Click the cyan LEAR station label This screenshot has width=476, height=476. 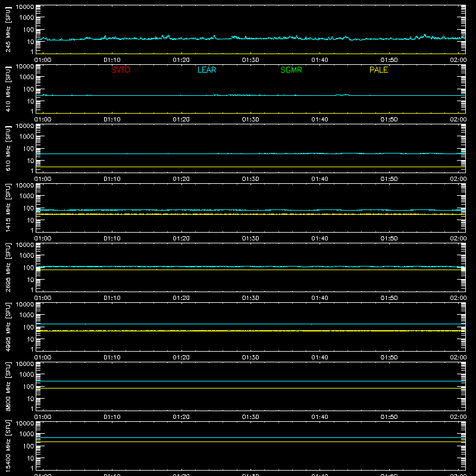[206, 70]
